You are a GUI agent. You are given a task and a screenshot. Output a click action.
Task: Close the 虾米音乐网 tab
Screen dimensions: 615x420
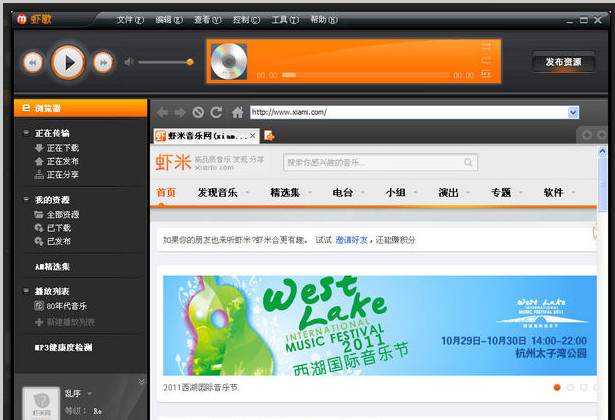pos(253,136)
